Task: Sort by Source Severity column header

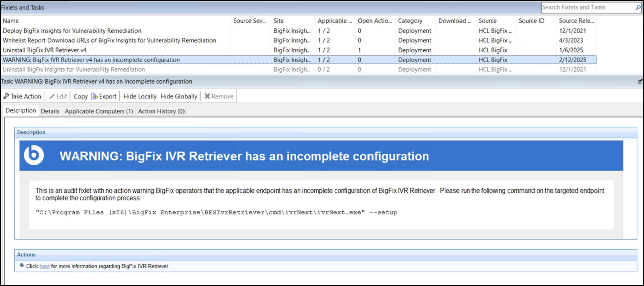Action: tap(249, 21)
